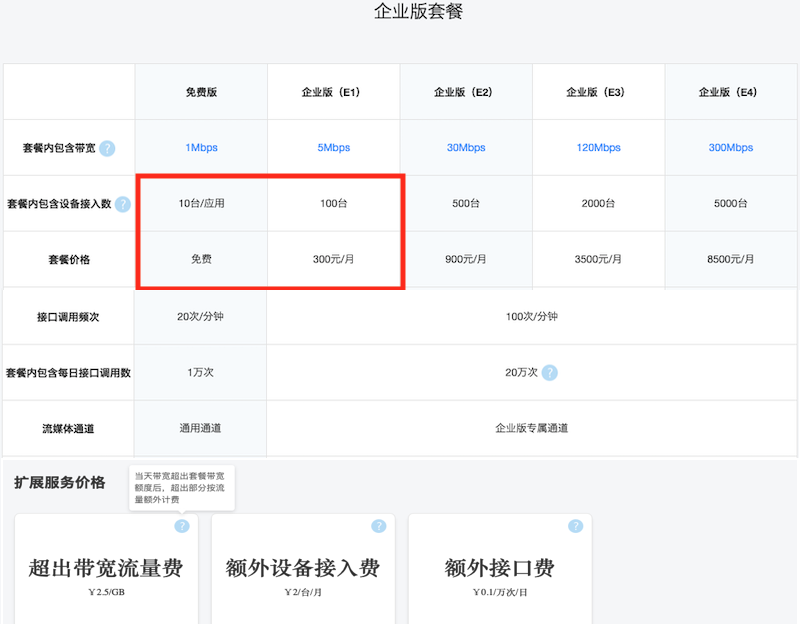Click the 5000台 device count cell
Screen dimensions: 800x624
tap(731, 204)
